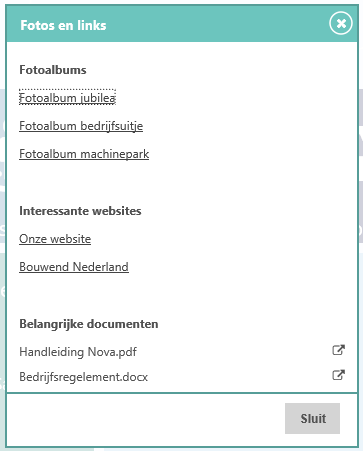Open the Fotoalbum machinepark link

[x=84, y=154]
